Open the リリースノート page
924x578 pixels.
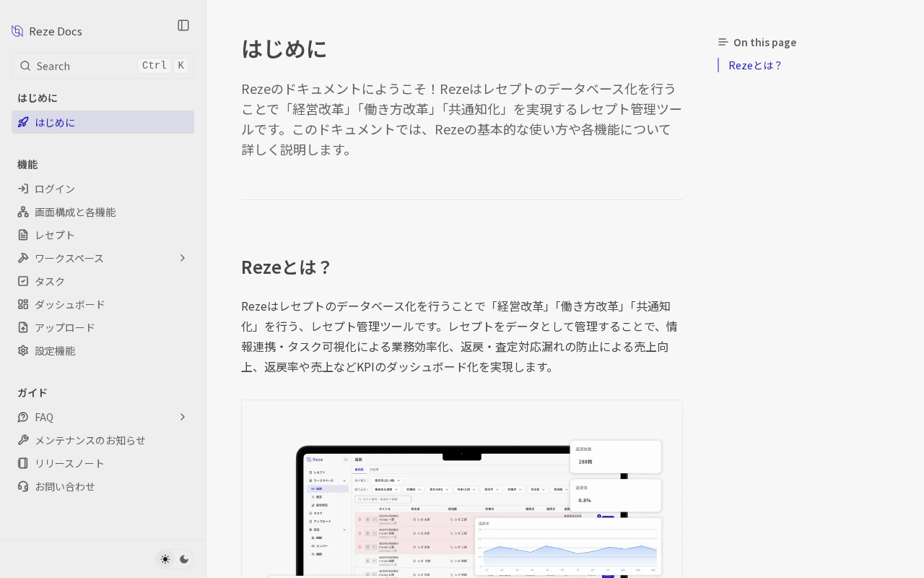click(x=103, y=463)
